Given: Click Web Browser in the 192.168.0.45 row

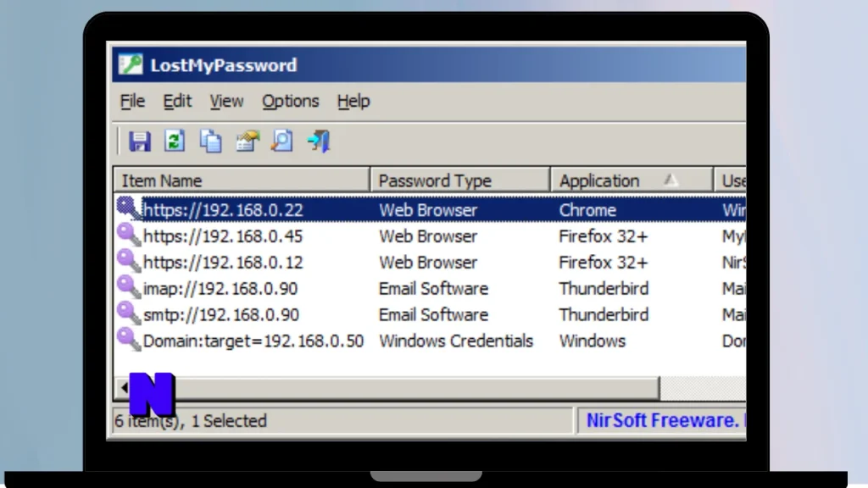Looking at the screenshot, I should click(428, 236).
